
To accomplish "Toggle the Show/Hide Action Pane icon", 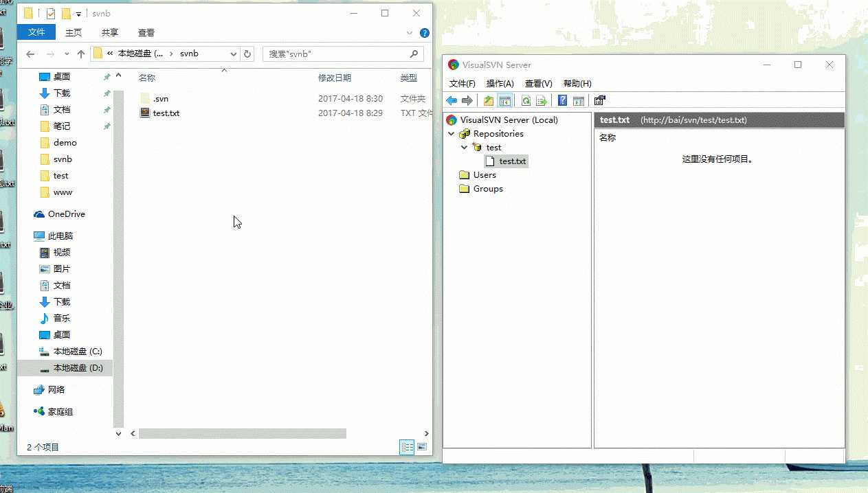I will (579, 101).
